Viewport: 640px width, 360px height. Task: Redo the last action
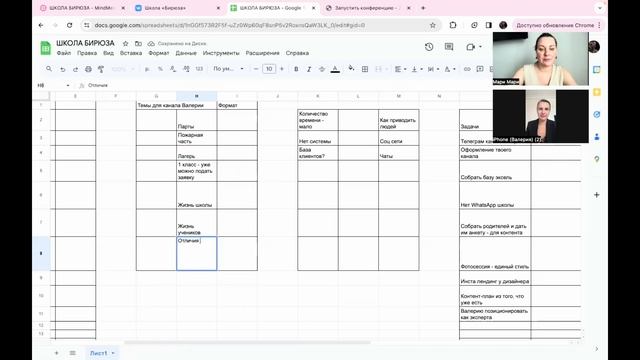pos(76,69)
